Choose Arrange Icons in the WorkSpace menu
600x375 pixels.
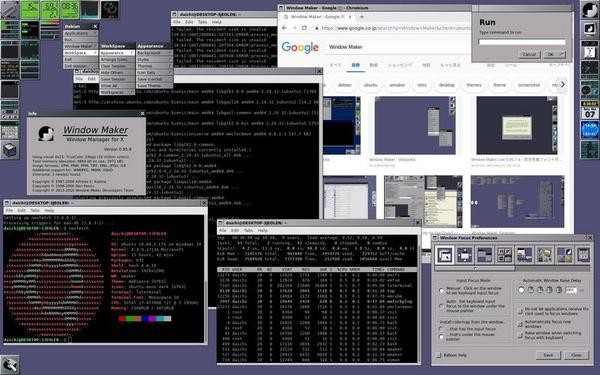117,59
